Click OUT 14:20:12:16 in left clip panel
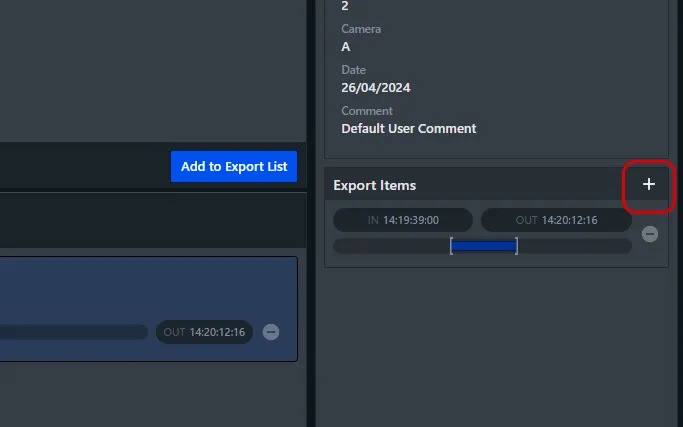The height and width of the screenshot is (427, 683). 204,332
